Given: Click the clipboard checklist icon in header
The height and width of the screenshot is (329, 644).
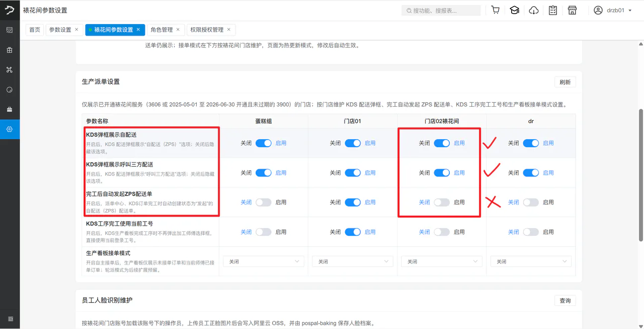Looking at the screenshot, I should [x=553, y=11].
